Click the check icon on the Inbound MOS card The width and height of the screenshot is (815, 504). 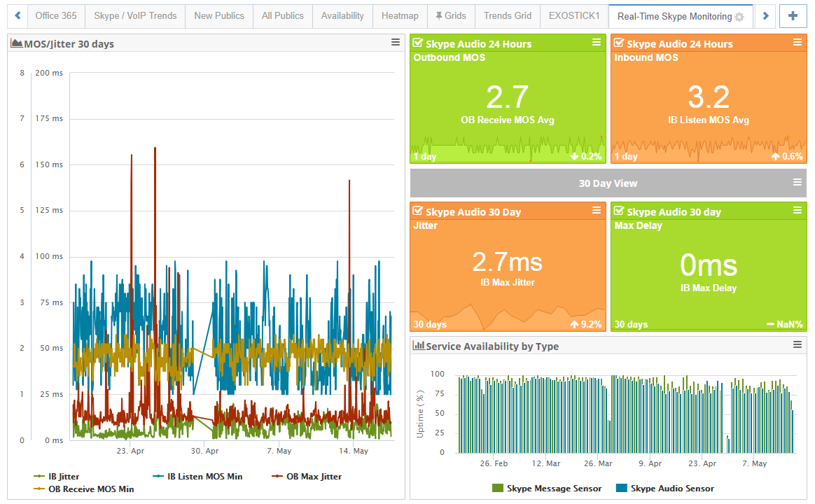[x=618, y=43]
